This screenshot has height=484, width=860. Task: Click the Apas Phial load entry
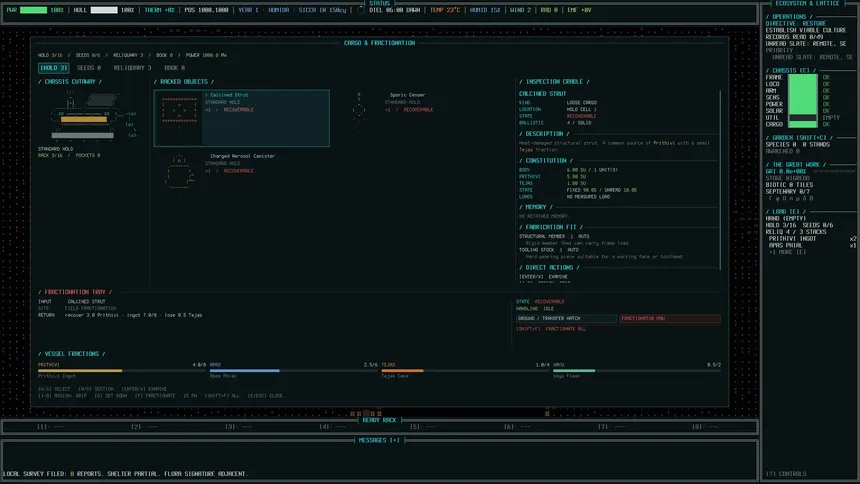pos(812,245)
